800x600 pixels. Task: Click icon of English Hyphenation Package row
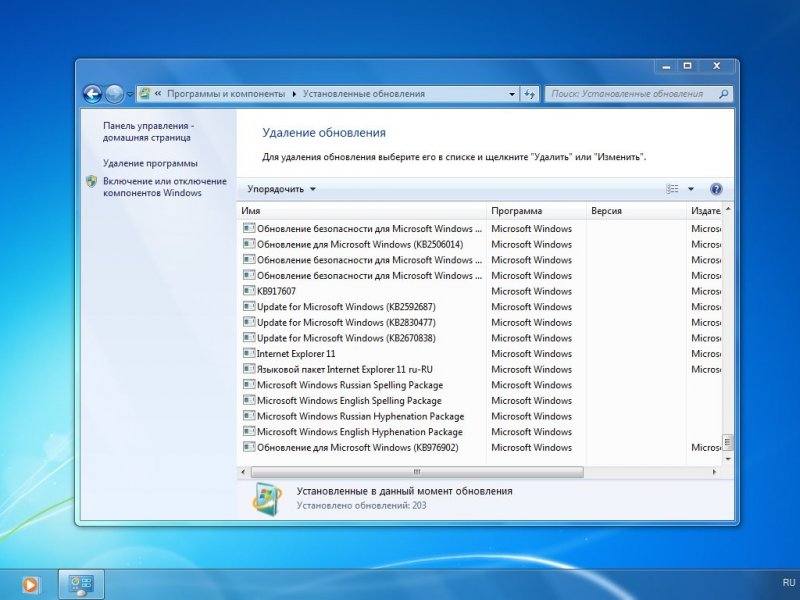[x=249, y=432]
